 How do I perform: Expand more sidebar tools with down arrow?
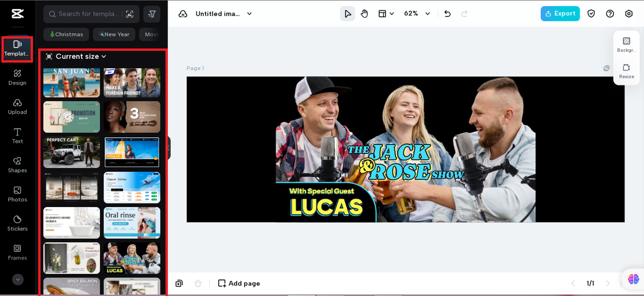(18, 279)
